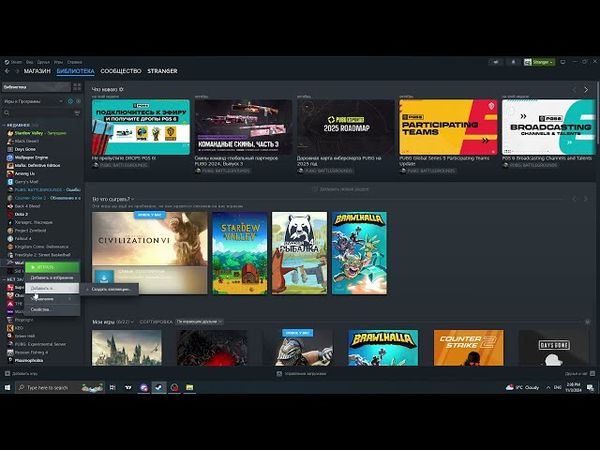Choose Add to favorites in the context menu
This screenshot has width=600, height=450.
tap(52, 278)
